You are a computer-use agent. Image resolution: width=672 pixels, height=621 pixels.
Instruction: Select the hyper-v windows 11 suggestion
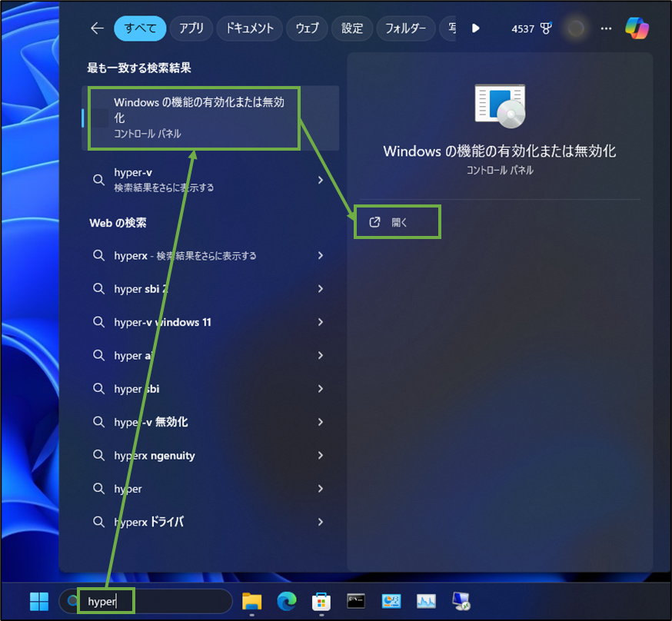click(x=210, y=322)
